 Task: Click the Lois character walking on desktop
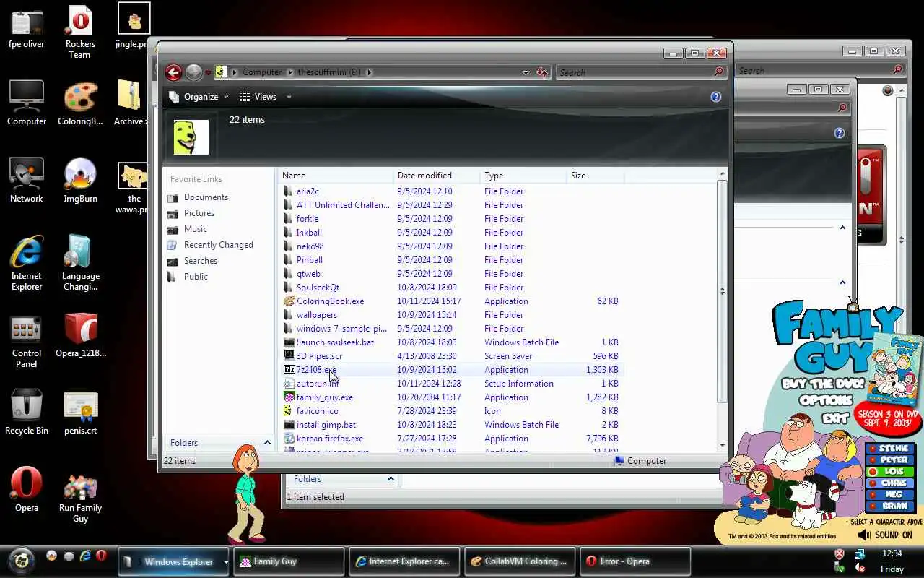click(247, 494)
